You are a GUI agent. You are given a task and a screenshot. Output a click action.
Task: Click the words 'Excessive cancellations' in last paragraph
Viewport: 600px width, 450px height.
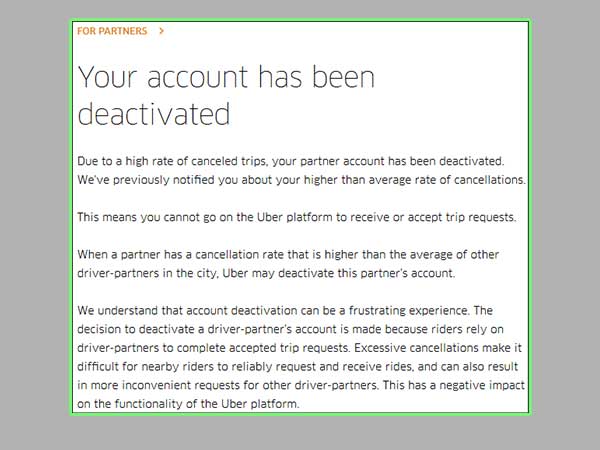416,348
